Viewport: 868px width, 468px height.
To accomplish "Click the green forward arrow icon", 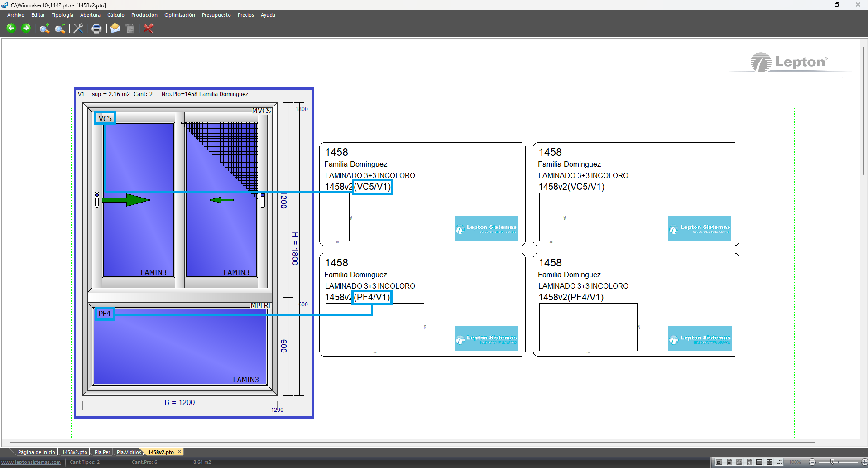I will 26,28.
